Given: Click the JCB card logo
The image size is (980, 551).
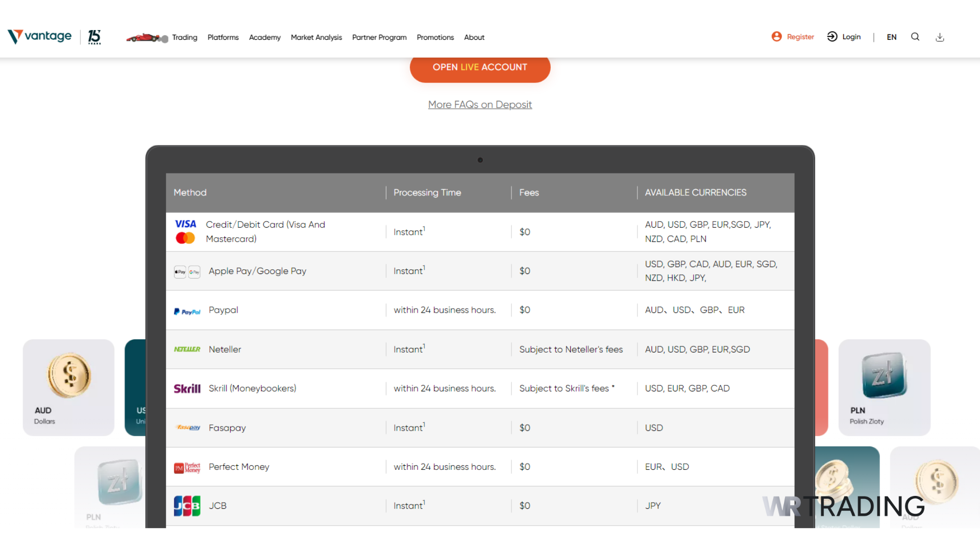Looking at the screenshot, I should tap(187, 505).
